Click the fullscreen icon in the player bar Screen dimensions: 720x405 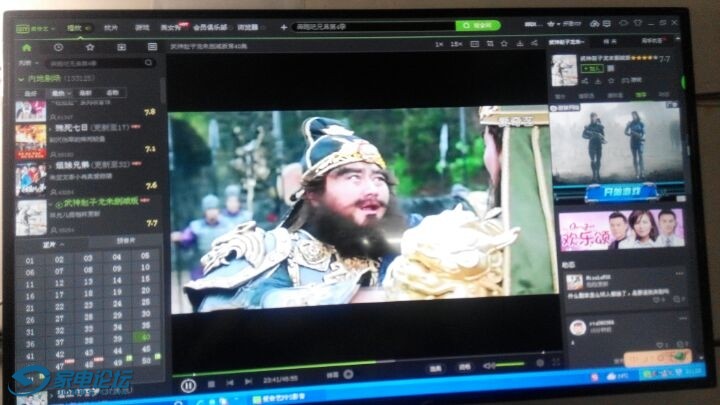[x=556, y=363]
